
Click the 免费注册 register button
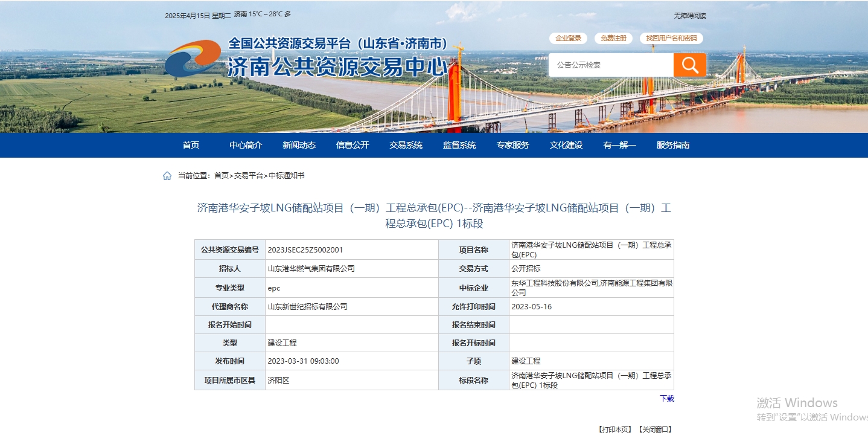point(613,38)
